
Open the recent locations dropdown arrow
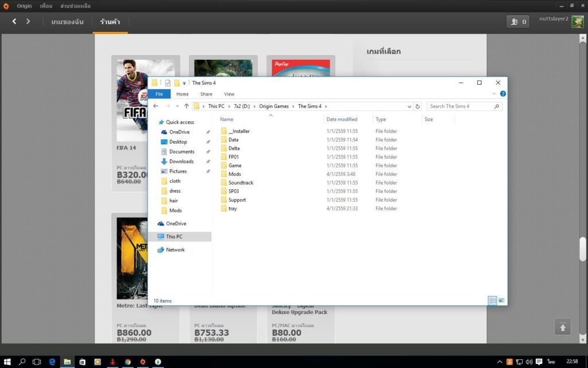click(x=177, y=106)
